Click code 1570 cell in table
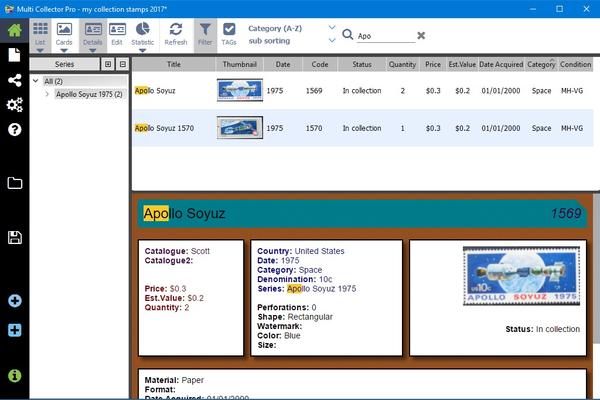Screen dimensions: 600x400 314,128
